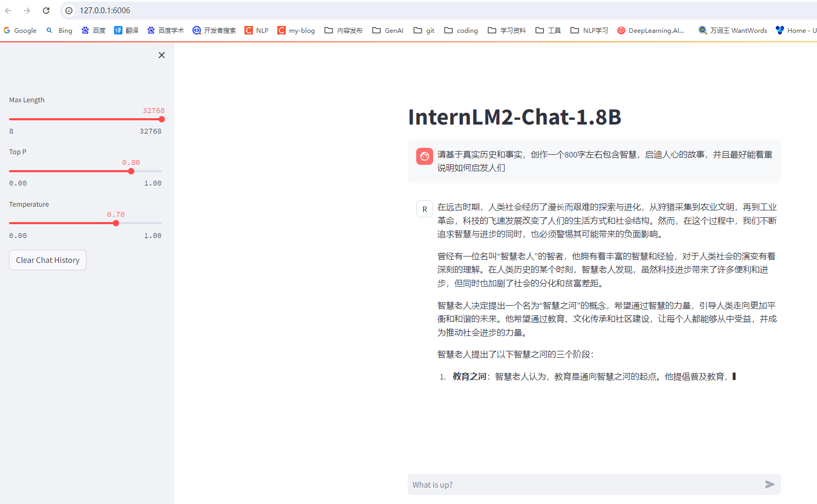The height and width of the screenshot is (504, 817).
Task: Click the Top P slider handle
Action: pyautogui.click(x=131, y=171)
